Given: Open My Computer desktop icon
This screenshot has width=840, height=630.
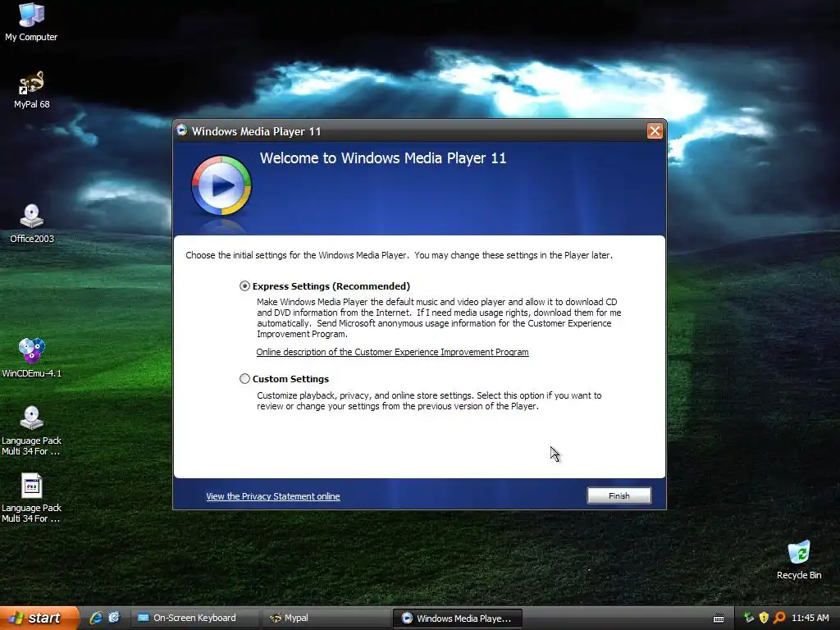Looking at the screenshot, I should [x=31, y=21].
